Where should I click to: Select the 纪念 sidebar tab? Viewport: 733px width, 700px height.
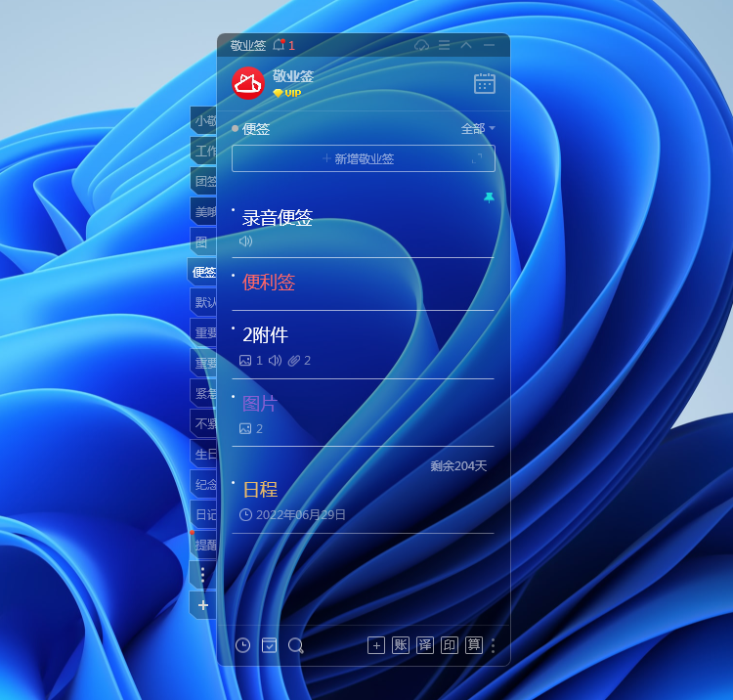click(x=204, y=484)
